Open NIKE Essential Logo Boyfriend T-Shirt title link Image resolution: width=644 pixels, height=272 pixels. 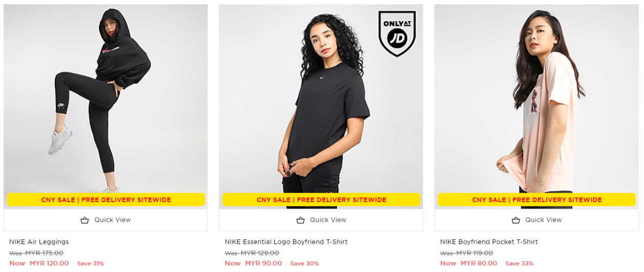tap(286, 242)
